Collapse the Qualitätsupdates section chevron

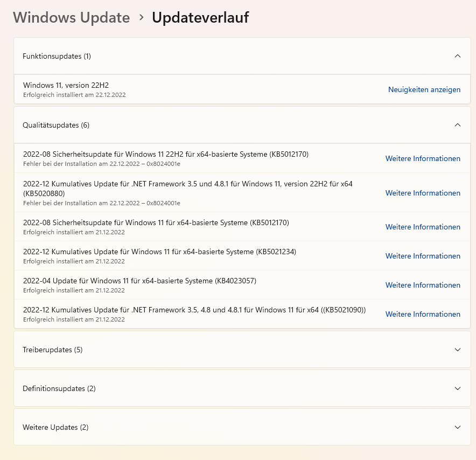pyautogui.click(x=458, y=124)
